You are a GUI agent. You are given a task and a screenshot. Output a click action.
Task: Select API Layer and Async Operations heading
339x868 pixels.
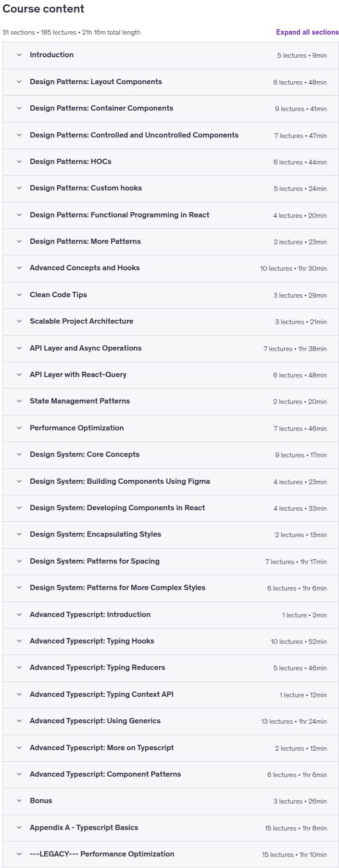point(86,348)
